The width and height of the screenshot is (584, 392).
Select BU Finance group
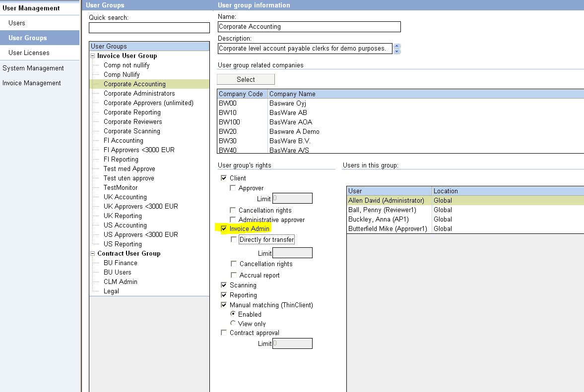120,263
